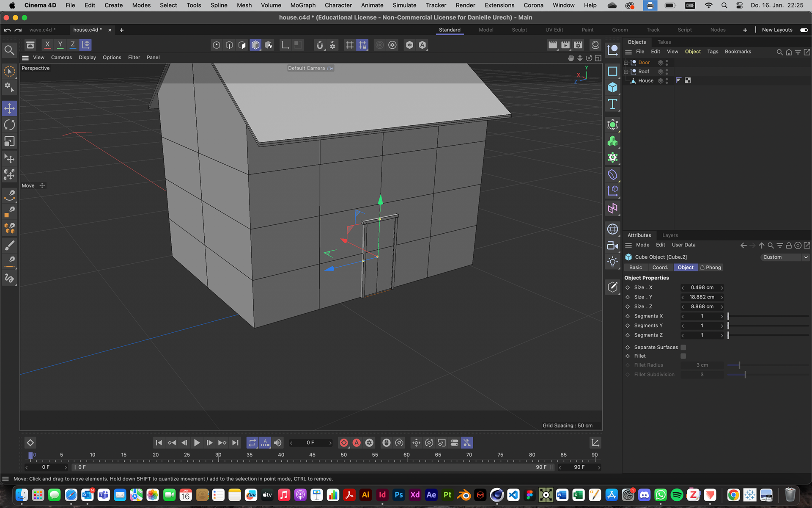The height and width of the screenshot is (508, 812).
Task: Add a Cube primitive from the palette
Action: tap(612, 88)
